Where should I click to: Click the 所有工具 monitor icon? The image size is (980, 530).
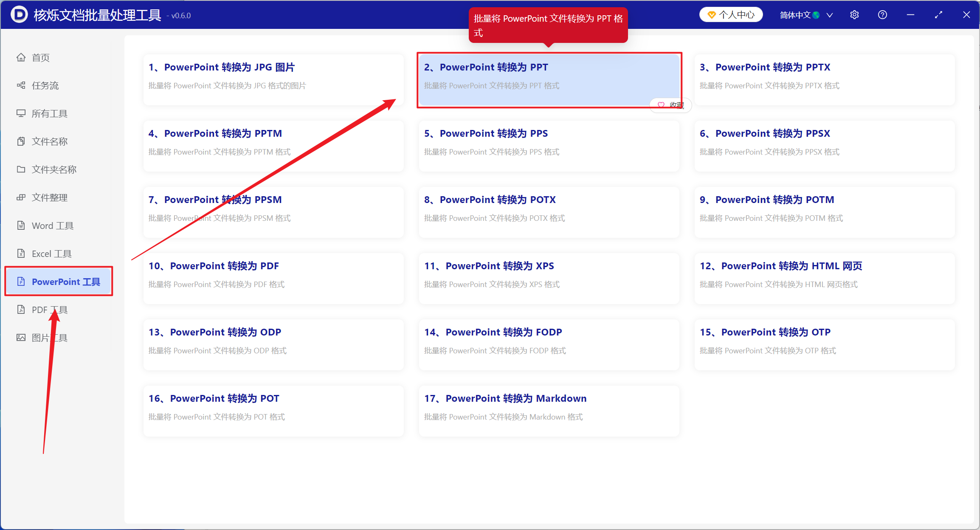coord(21,113)
